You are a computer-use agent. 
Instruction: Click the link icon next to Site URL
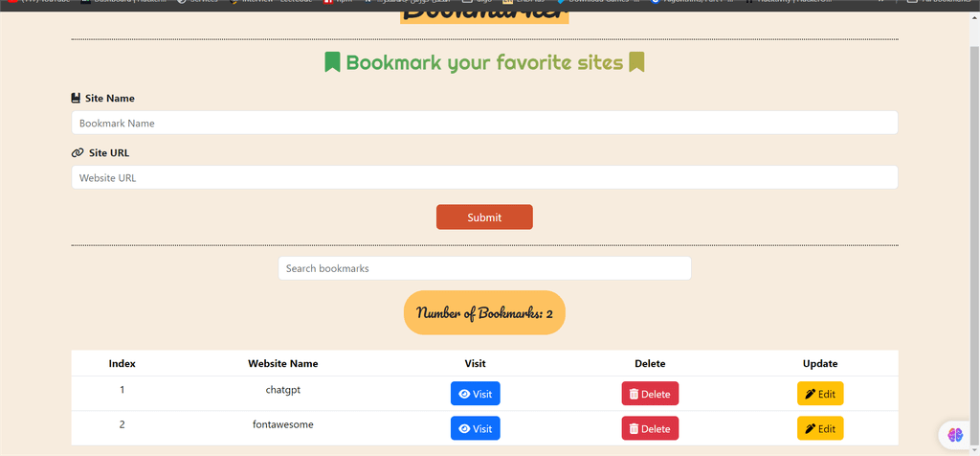point(78,152)
